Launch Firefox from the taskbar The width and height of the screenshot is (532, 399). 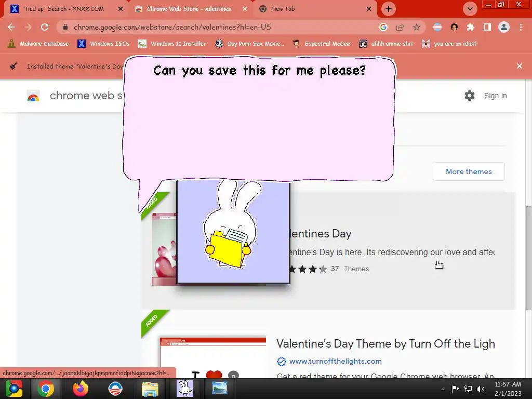pos(81,389)
